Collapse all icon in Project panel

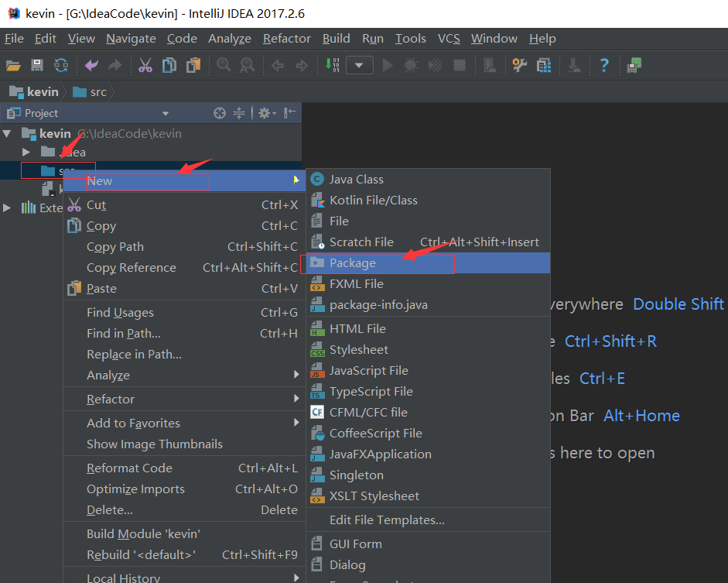pos(239,113)
